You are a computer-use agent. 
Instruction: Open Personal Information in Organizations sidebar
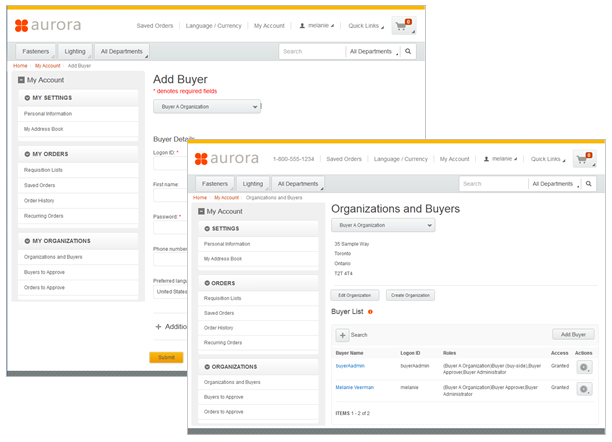pos(258,244)
